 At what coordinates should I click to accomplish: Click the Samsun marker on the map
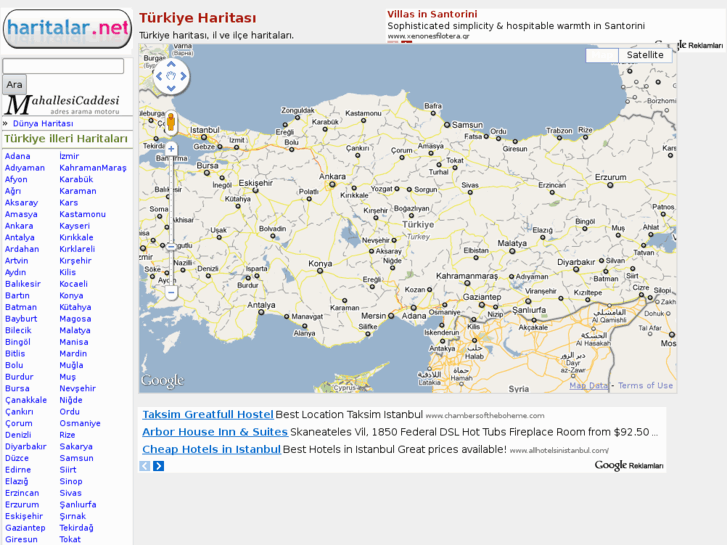point(447,125)
